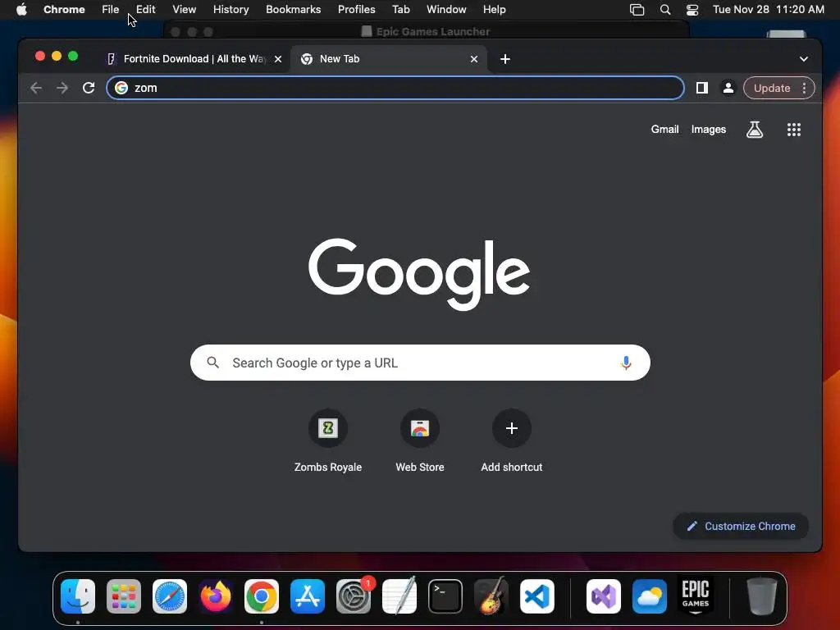
Task: Open the Chrome application menu
Action: [64, 10]
